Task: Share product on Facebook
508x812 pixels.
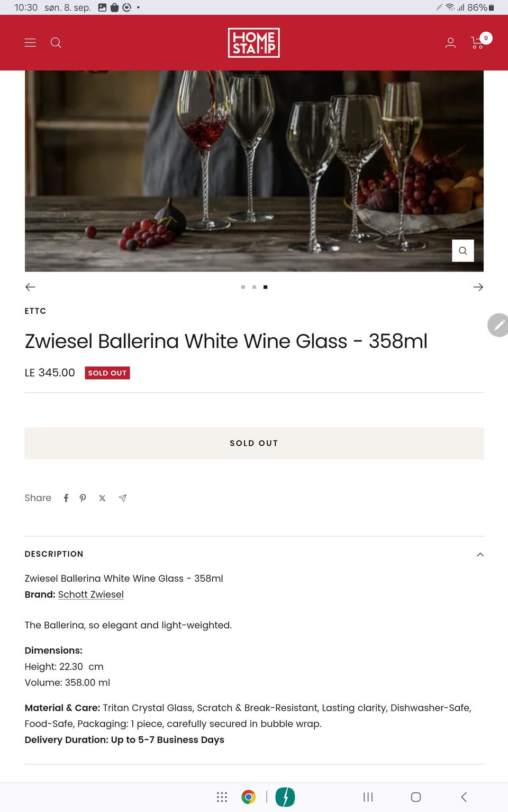Action: pos(66,498)
